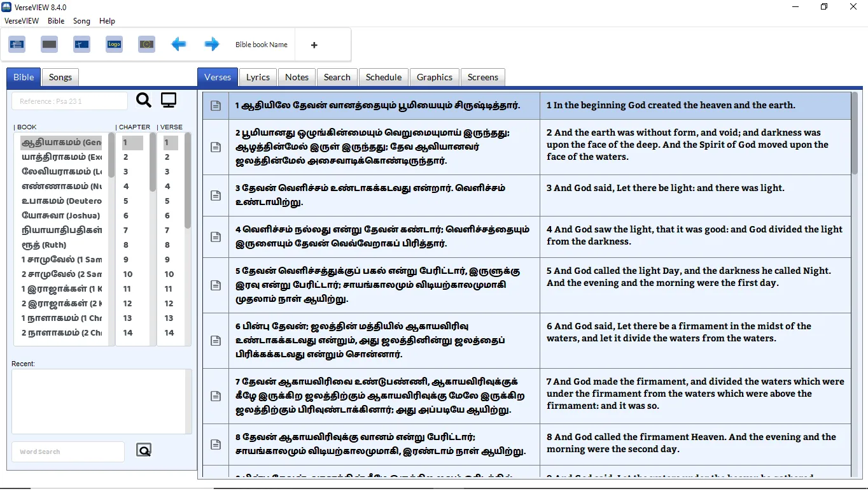Viewport: 868px width, 491px height.
Task: Open the Help menu
Action: click(107, 20)
